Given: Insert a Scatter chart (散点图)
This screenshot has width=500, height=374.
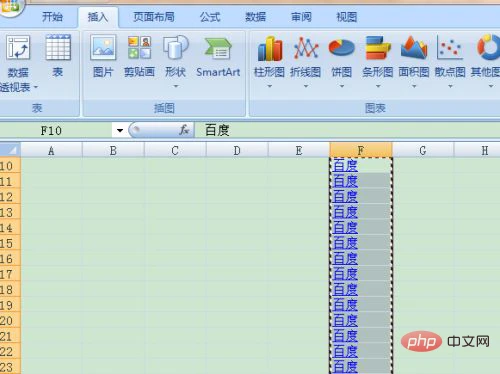Looking at the screenshot, I should click(x=450, y=62).
